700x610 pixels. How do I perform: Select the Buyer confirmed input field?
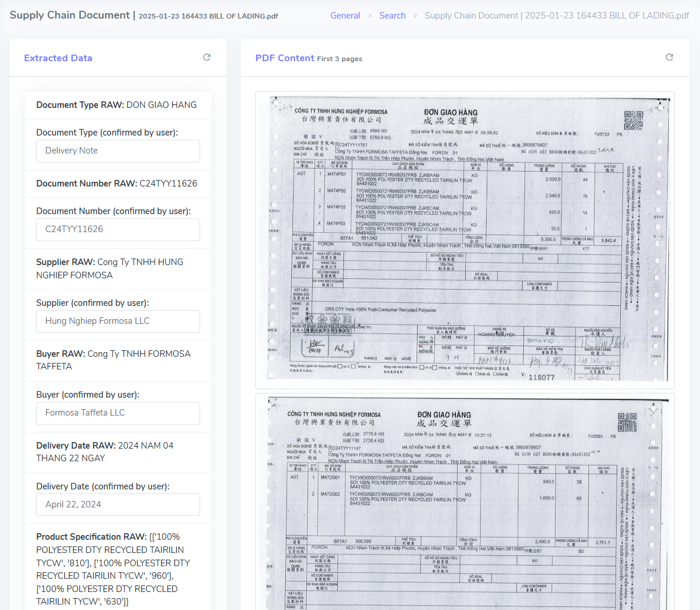pos(118,413)
